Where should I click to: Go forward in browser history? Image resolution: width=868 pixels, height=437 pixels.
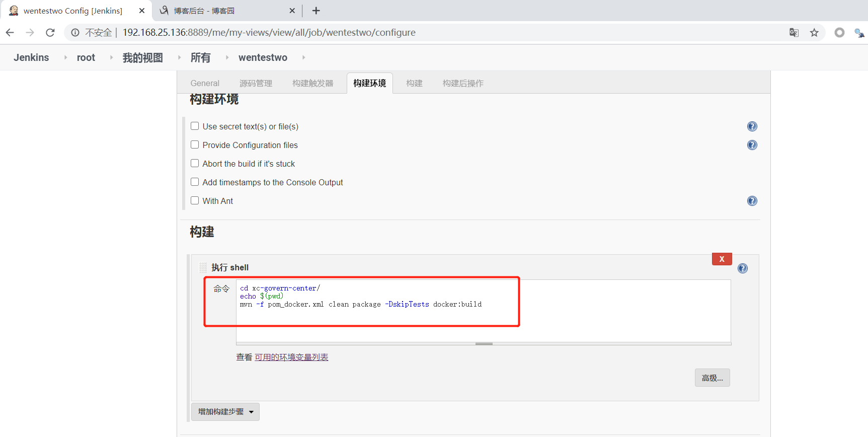[30, 33]
